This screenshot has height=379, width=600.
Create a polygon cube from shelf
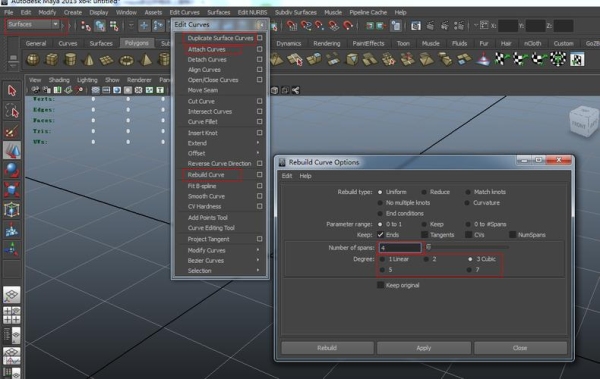point(52,60)
